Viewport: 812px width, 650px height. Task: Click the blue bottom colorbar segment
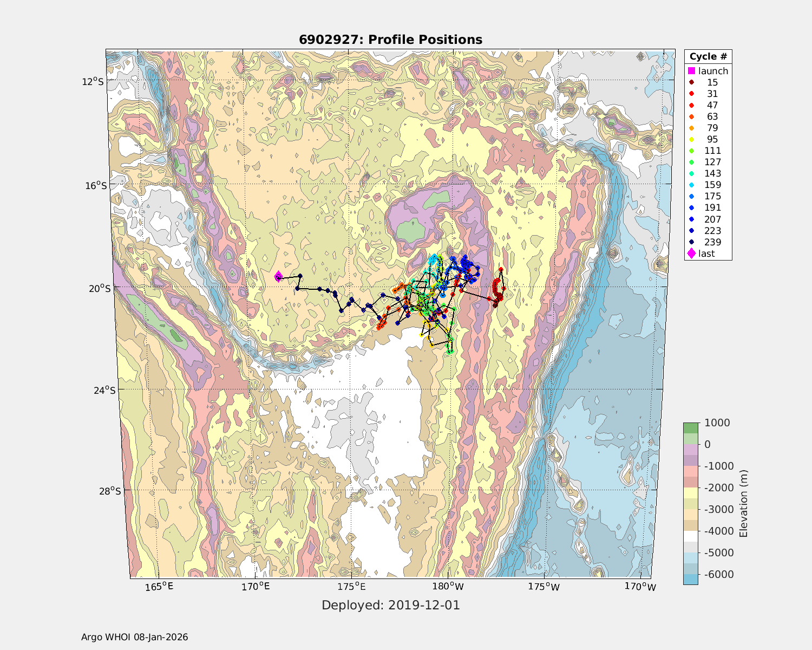tap(690, 579)
